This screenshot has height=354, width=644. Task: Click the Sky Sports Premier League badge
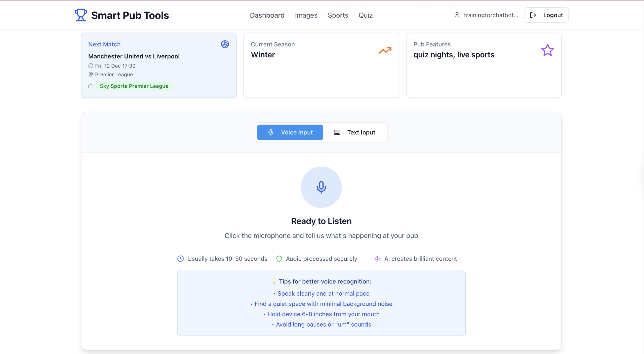[x=134, y=86]
